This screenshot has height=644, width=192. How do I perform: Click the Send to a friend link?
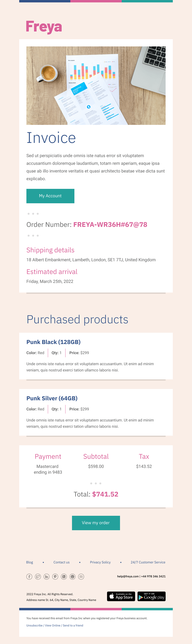click(73, 625)
